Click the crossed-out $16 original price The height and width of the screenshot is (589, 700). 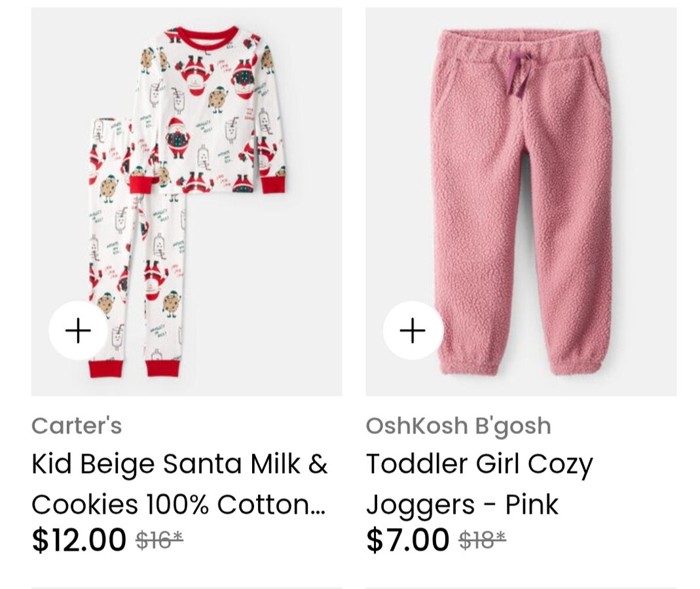159,540
